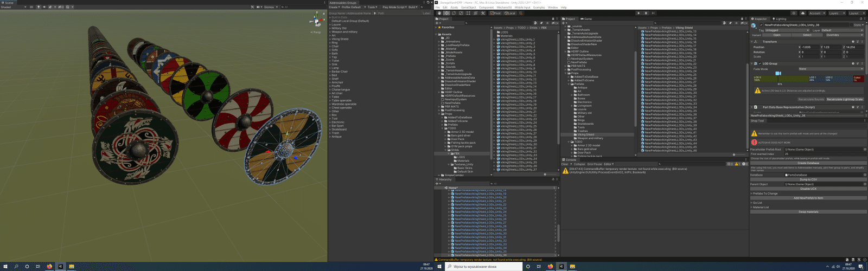Click Add NewPrefab to Item button

808,198
